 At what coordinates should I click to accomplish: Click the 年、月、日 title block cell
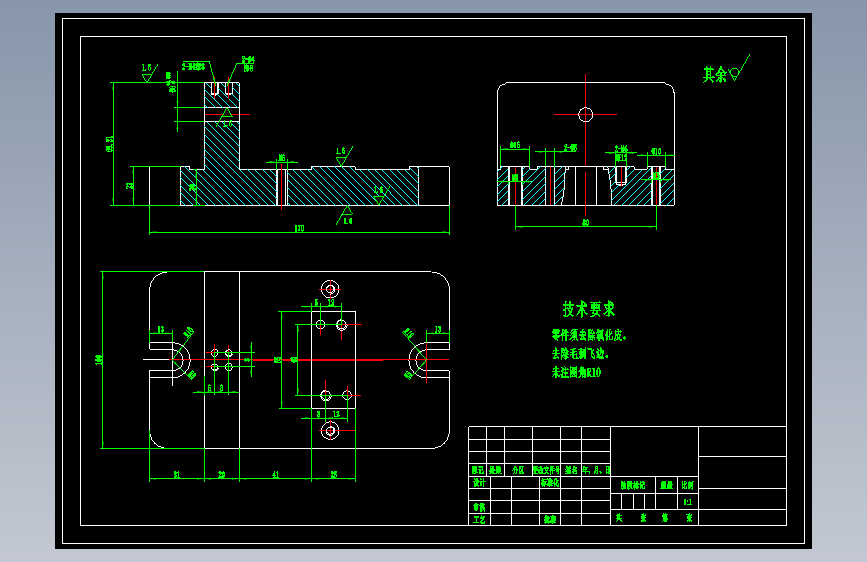(596, 470)
